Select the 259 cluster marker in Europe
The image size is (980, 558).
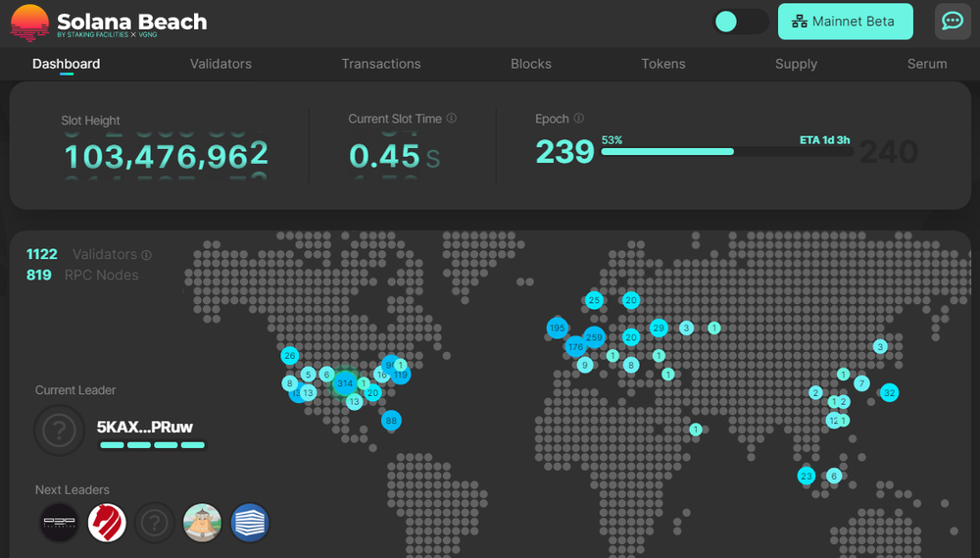tap(594, 337)
